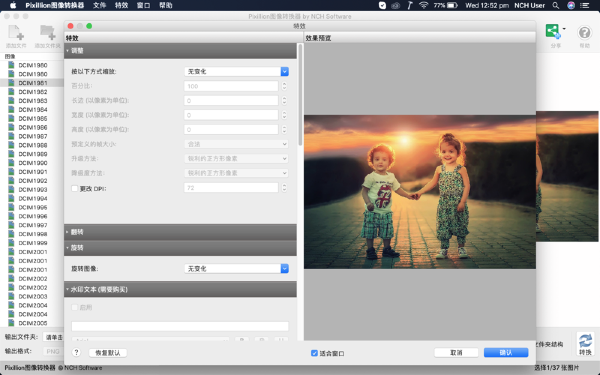This screenshot has height=375, width=600.
Task: Click the 高度 height stepper arrows
Action: point(284,130)
